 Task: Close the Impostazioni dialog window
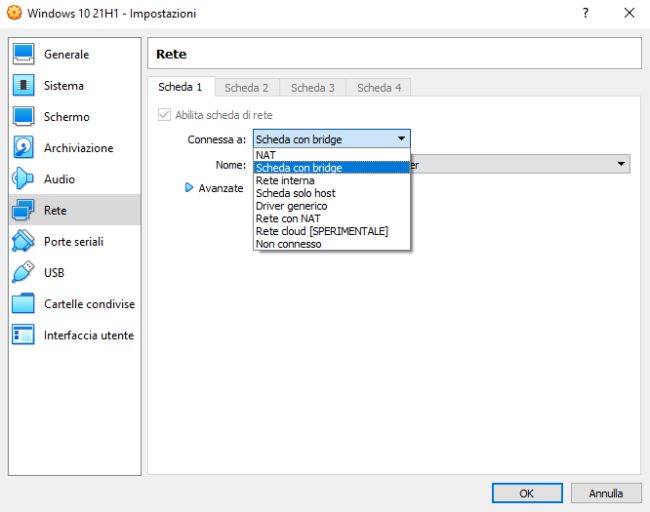[629, 13]
